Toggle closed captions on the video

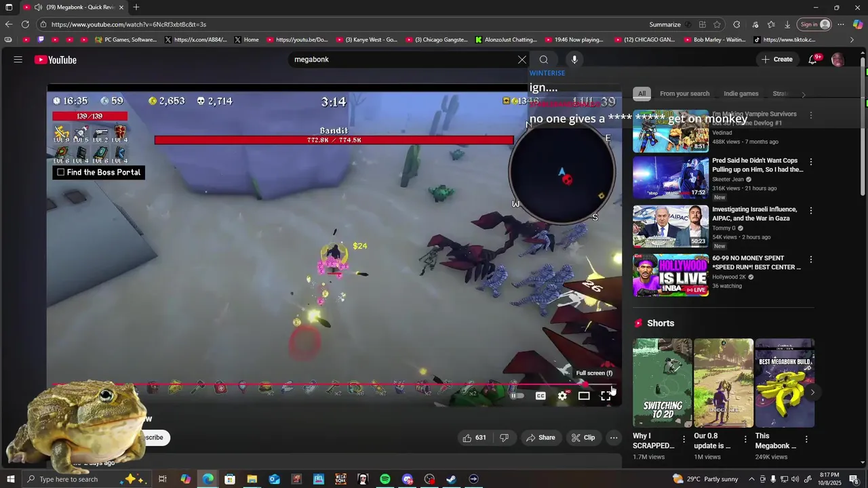click(540, 396)
